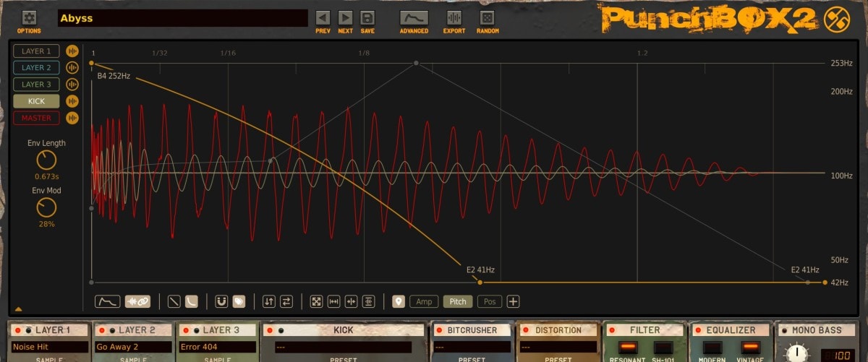Viewport: 868px width, 362px height.
Task: Select the Amp envelope tab
Action: coord(424,301)
